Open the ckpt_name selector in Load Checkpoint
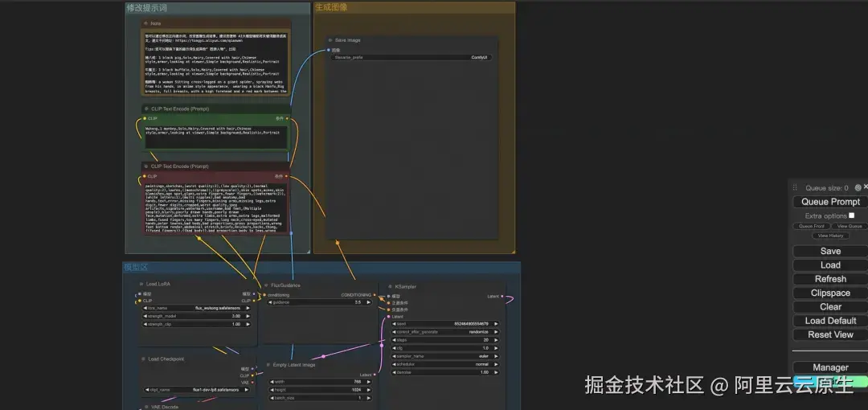Screen dimensions: 868x410 (199, 389)
